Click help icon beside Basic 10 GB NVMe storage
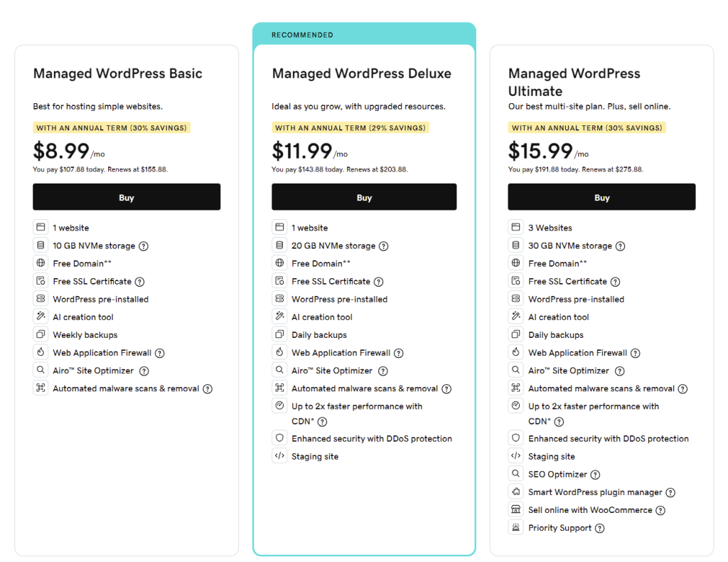728x562 pixels. tap(144, 246)
